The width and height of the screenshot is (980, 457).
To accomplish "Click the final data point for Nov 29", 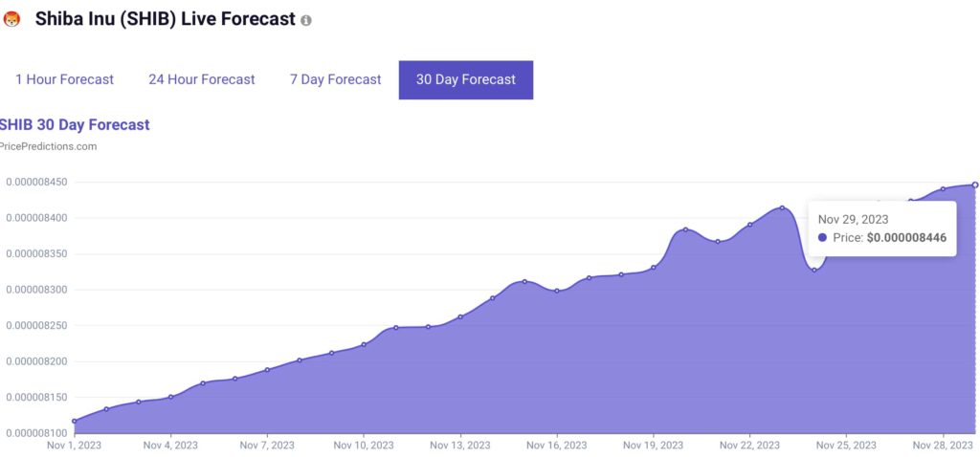I will coord(975,185).
